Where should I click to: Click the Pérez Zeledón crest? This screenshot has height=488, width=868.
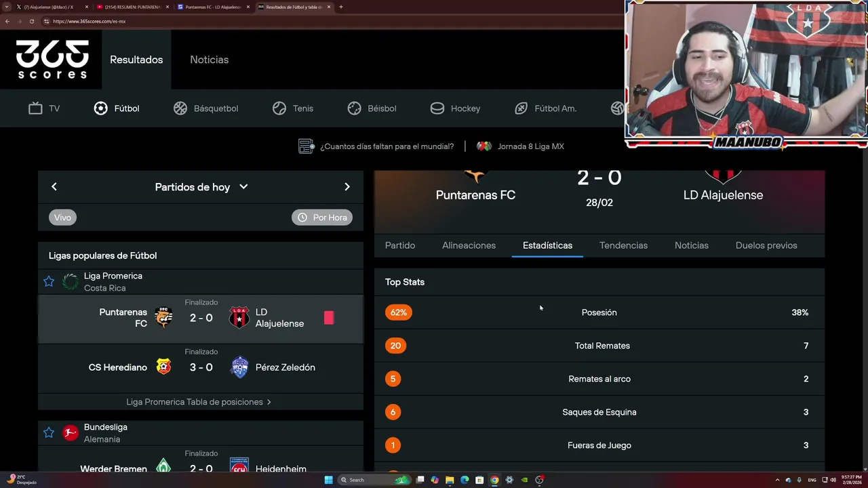click(239, 367)
